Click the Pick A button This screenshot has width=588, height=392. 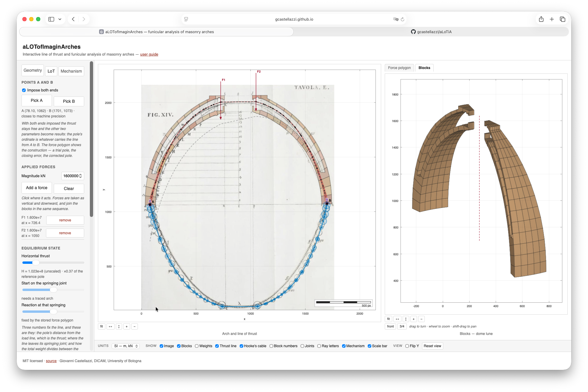pyautogui.click(x=37, y=101)
